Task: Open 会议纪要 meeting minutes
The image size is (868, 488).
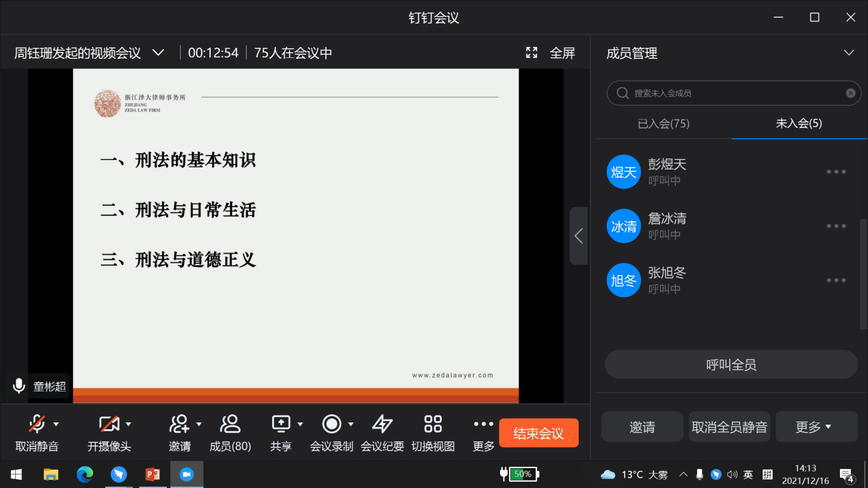Action: [382, 425]
